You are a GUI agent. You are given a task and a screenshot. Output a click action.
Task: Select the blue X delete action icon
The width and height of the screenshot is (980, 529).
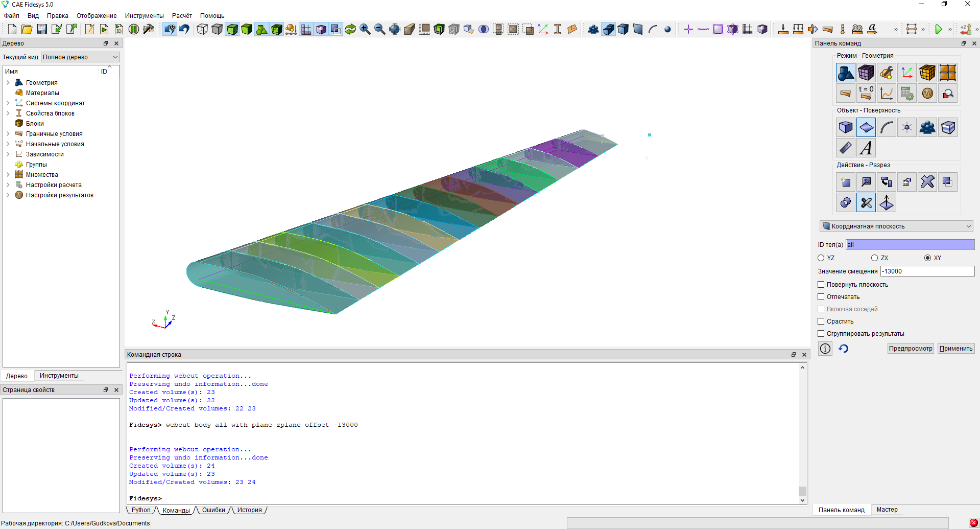pyautogui.click(x=927, y=182)
